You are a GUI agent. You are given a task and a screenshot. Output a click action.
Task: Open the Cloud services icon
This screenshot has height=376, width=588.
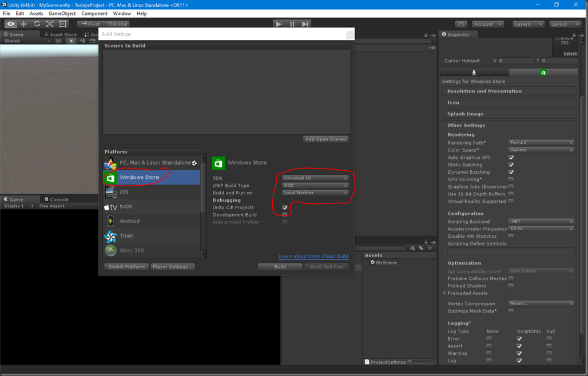tap(461, 24)
